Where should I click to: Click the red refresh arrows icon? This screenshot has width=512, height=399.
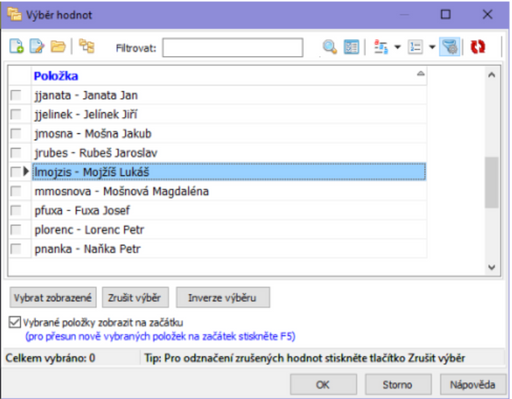tap(478, 47)
